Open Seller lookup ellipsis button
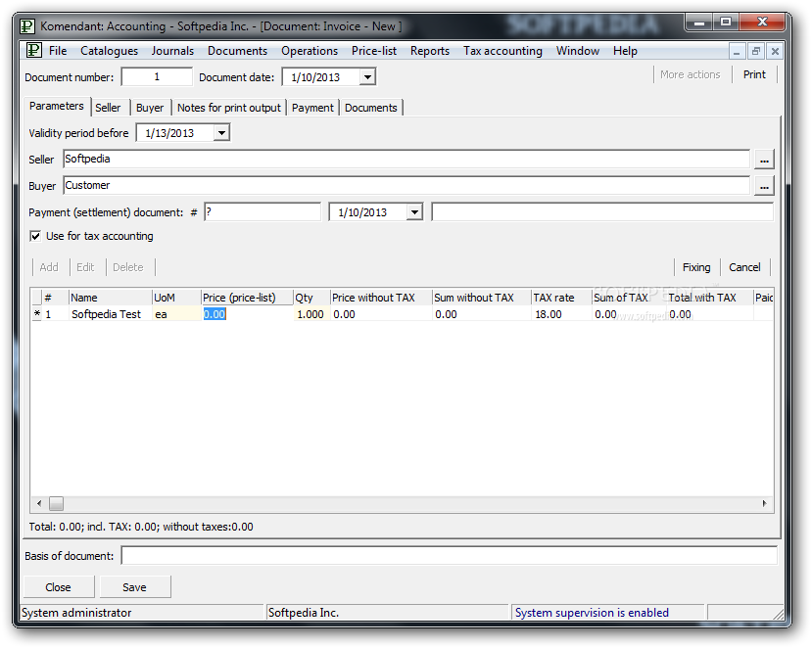Viewport: 812px width, 648px height. (764, 159)
